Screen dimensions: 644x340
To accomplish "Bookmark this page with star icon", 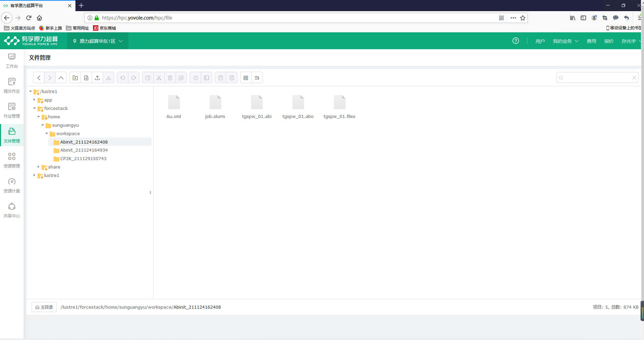I will click(x=523, y=18).
